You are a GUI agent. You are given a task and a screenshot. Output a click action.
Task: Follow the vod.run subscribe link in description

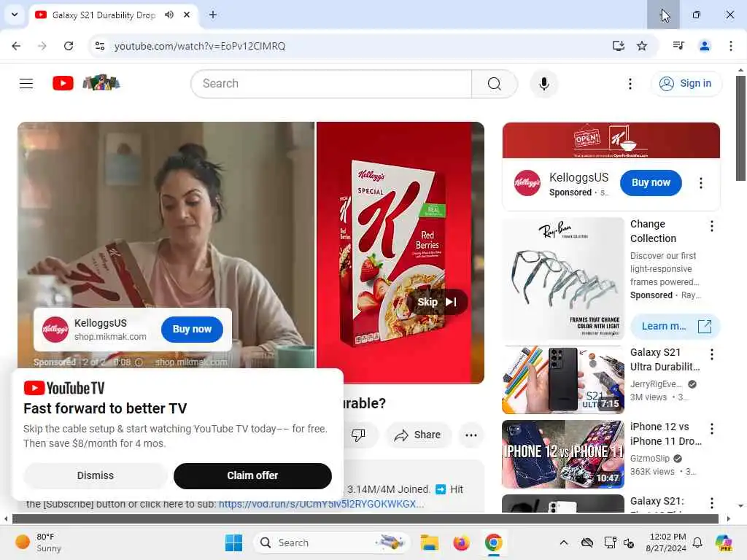coord(321,504)
